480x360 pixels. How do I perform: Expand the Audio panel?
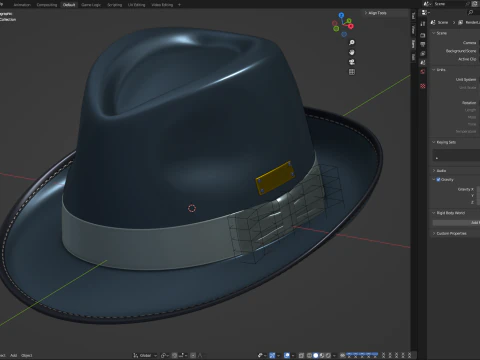click(439, 171)
